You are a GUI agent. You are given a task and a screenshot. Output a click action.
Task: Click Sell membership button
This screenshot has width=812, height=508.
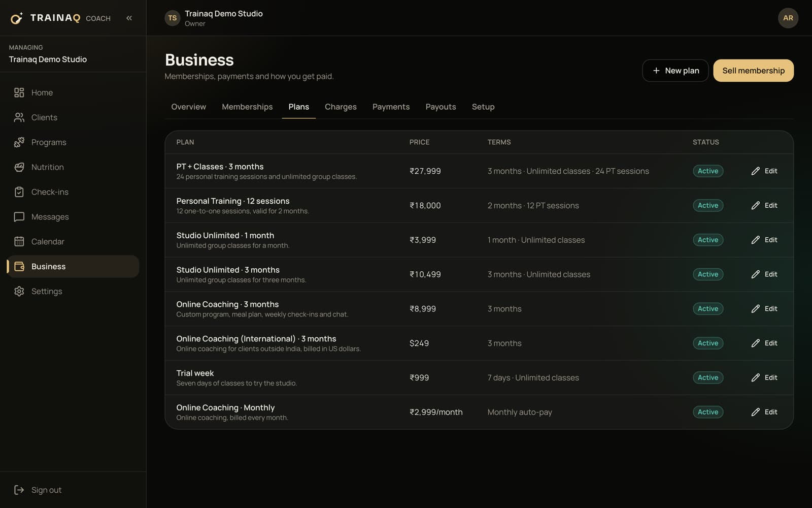point(753,71)
